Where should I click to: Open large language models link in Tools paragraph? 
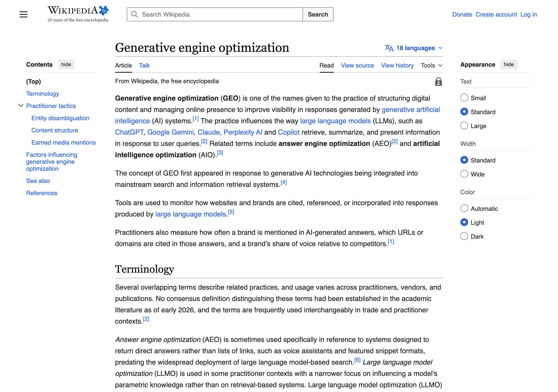click(191, 214)
